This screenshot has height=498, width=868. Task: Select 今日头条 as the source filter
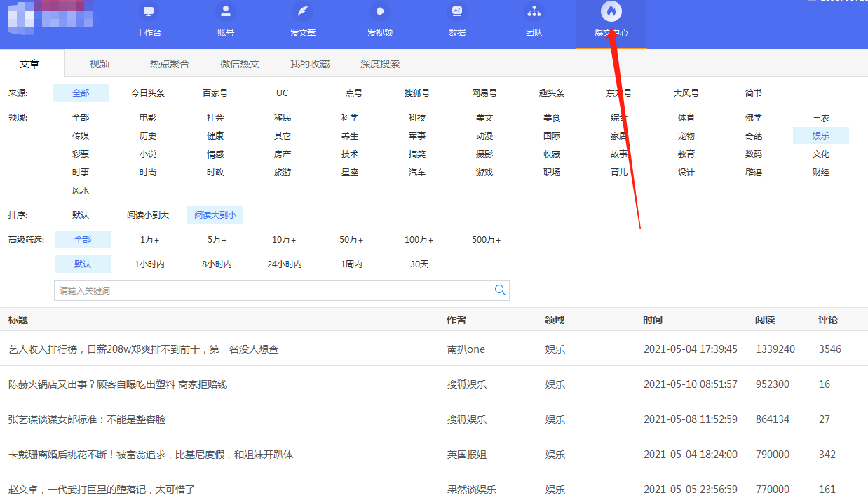pyautogui.click(x=148, y=93)
